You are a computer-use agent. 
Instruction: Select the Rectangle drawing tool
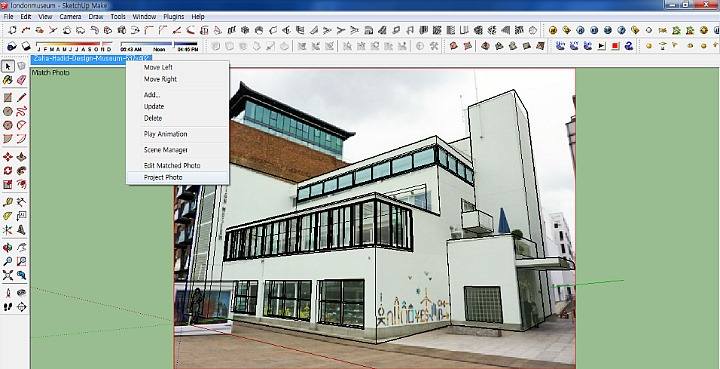tap(8, 97)
